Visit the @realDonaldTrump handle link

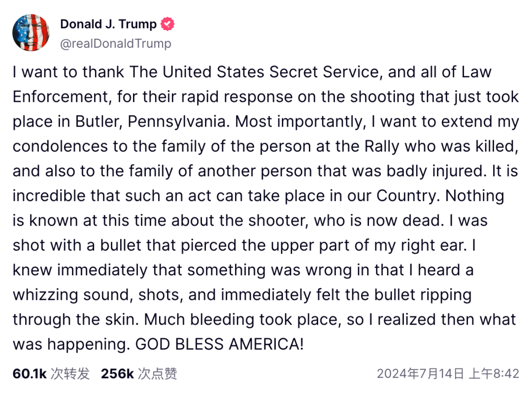(x=116, y=43)
